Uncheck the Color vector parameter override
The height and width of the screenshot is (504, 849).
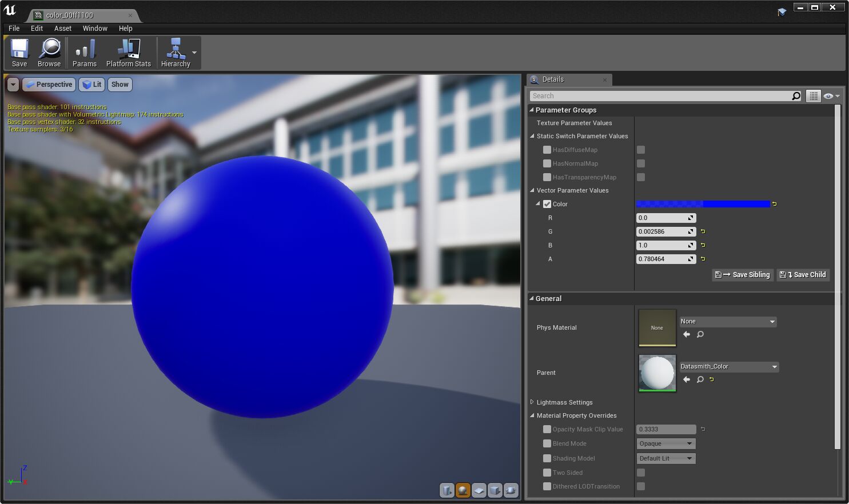[x=547, y=203]
